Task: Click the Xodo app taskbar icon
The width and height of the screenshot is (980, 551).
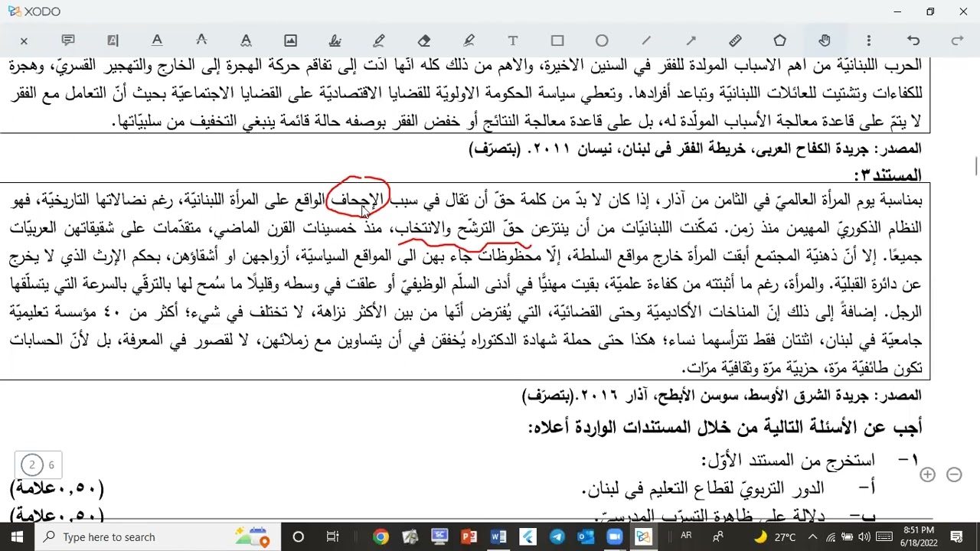Action: pyautogui.click(x=644, y=537)
